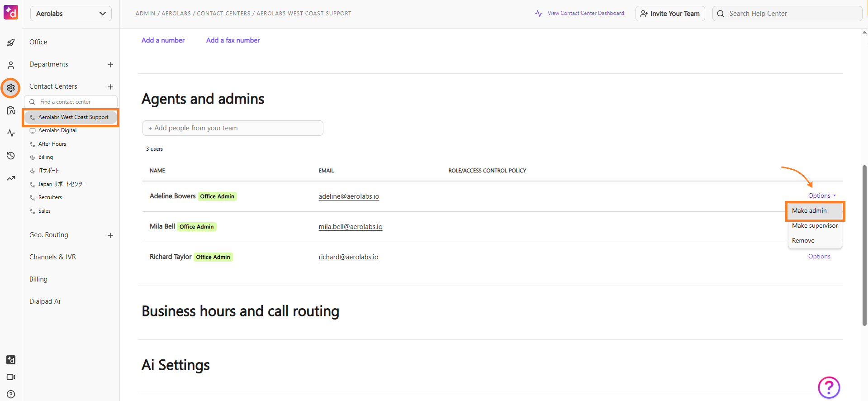This screenshot has height=401, width=868.
Task: Click Add a fax number link
Action: tap(233, 40)
